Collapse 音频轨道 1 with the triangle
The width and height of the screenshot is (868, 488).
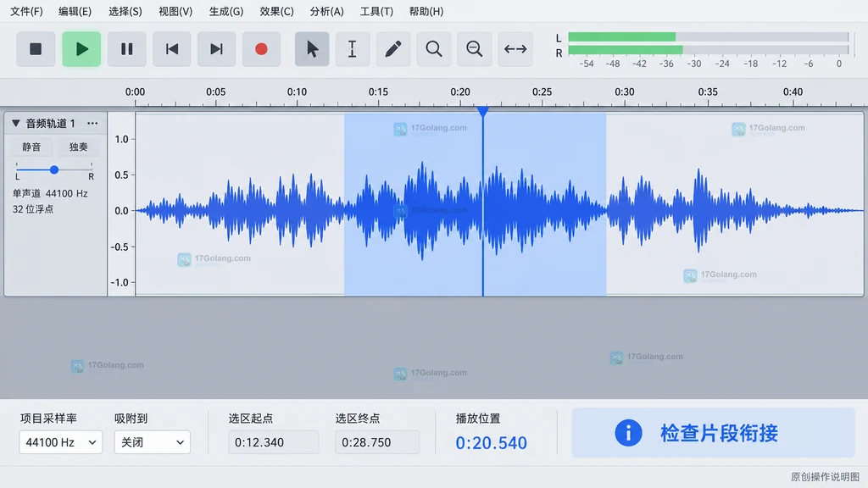[15, 124]
